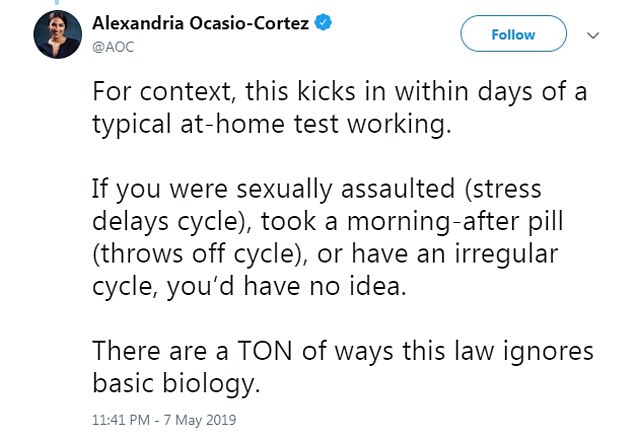Open the 11:41 PM timestamp link
This screenshot has height=441, width=634.
tap(121, 420)
